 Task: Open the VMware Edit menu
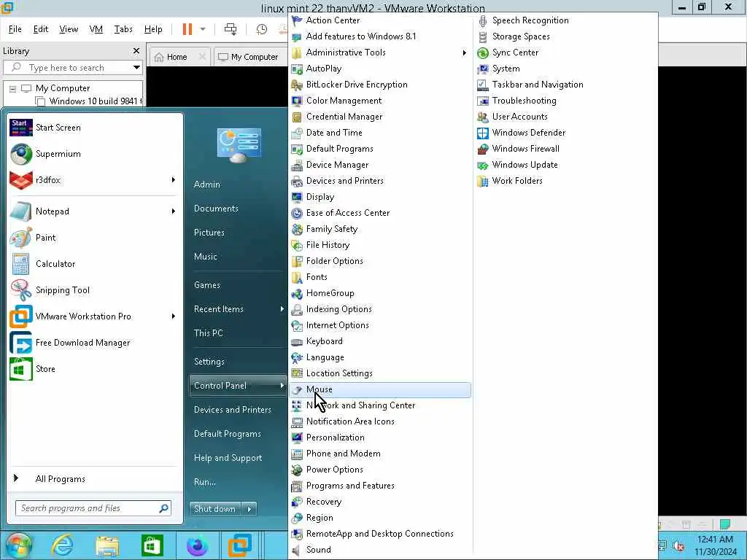coord(41,29)
